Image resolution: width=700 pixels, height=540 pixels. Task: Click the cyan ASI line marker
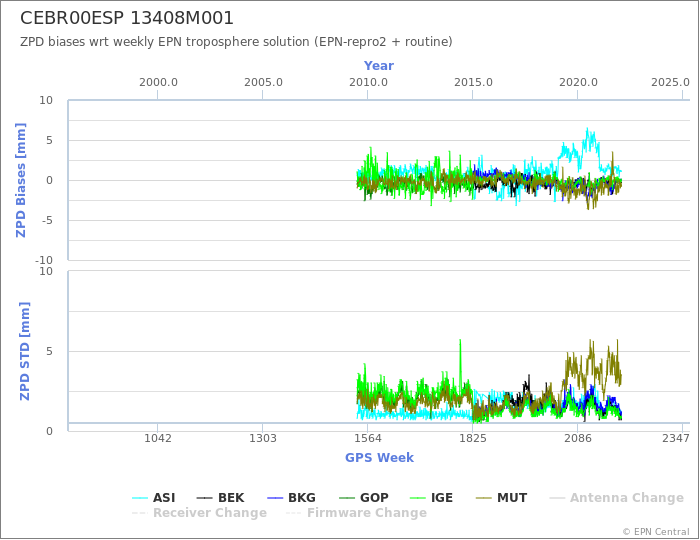(x=140, y=498)
